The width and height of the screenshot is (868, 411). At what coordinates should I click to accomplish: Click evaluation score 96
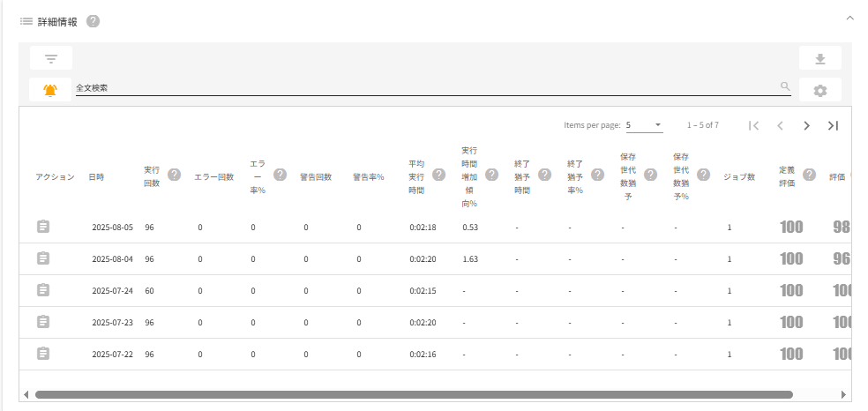pyautogui.click(x=842, y=259)
